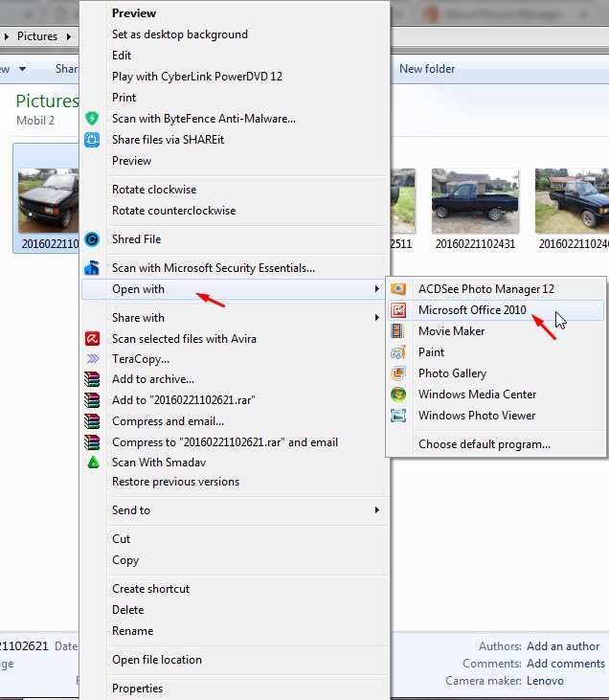The height and width of the screenshot is (700, 609).
Task: Select Restore previous versions
Action: 175,482
